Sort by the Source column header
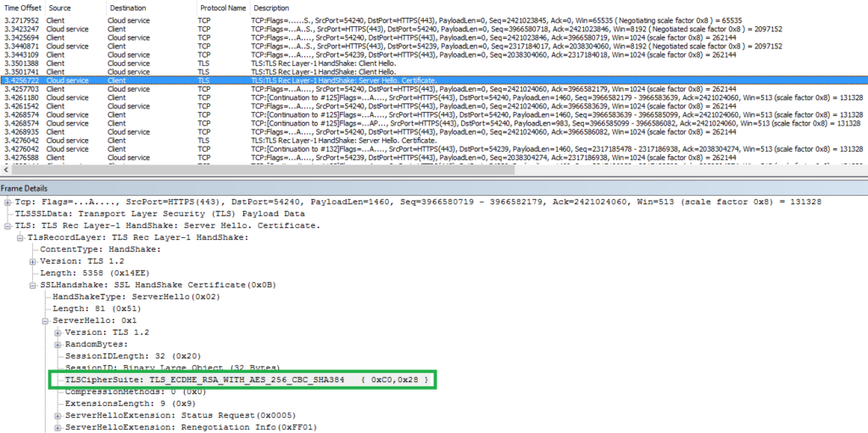 [60, 7]
